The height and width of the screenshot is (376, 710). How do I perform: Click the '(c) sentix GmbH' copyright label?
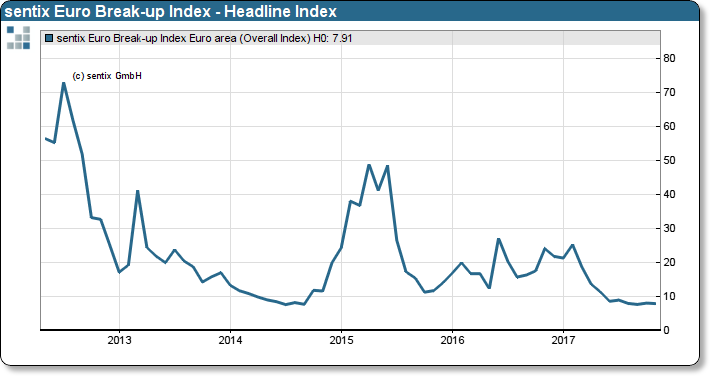click(x=107, y=76)
